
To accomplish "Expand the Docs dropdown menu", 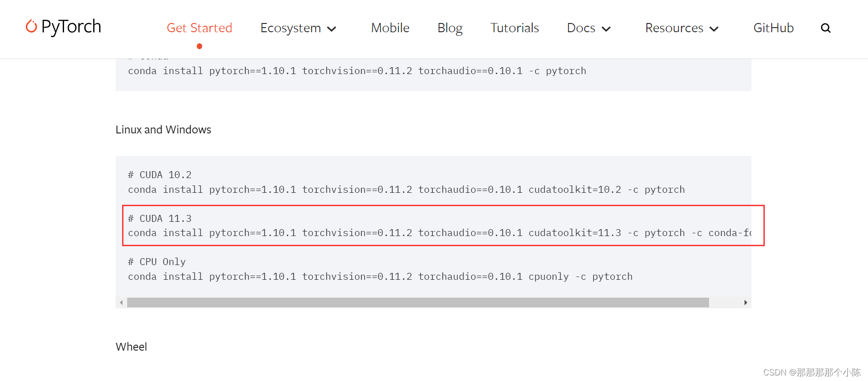I will pyautogui.click(x=589, y=28).
